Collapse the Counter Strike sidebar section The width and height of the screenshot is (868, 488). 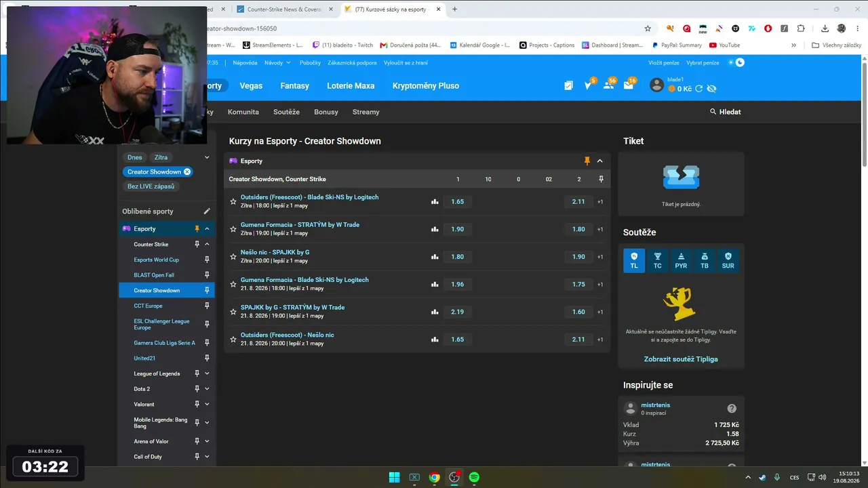pyautogui.click(x=207, y=244)
